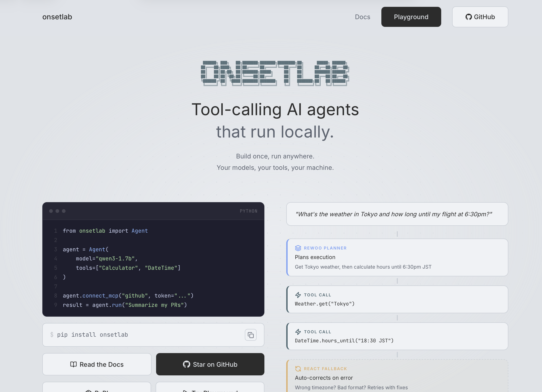Click the Try Playground button at the bottom
542x392 pixels.
210,390
